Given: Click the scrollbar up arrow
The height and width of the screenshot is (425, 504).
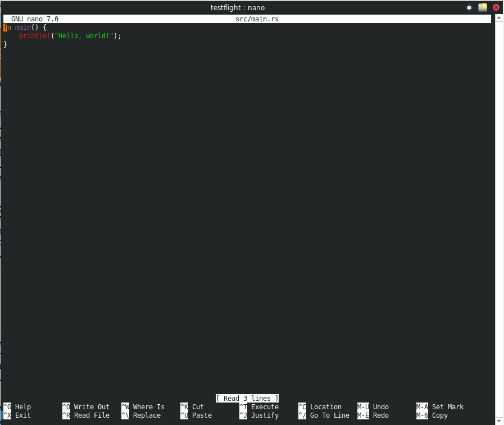Looking at the screenshot, I should pyautogui.click(x=499, y=18).
